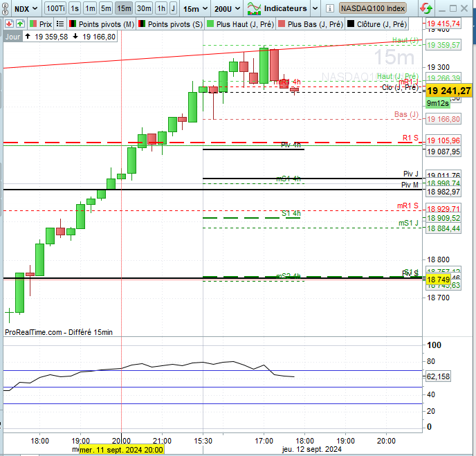
Task: Open the NDX ticker dropdown
Action: click(26, 9)
